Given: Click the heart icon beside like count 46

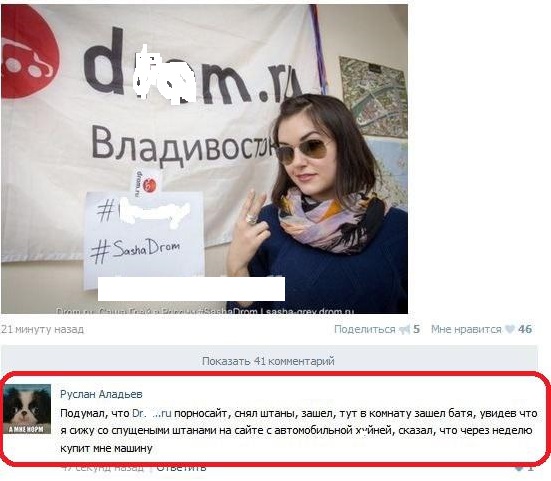Looking at the screenshot, I should 510,329.
